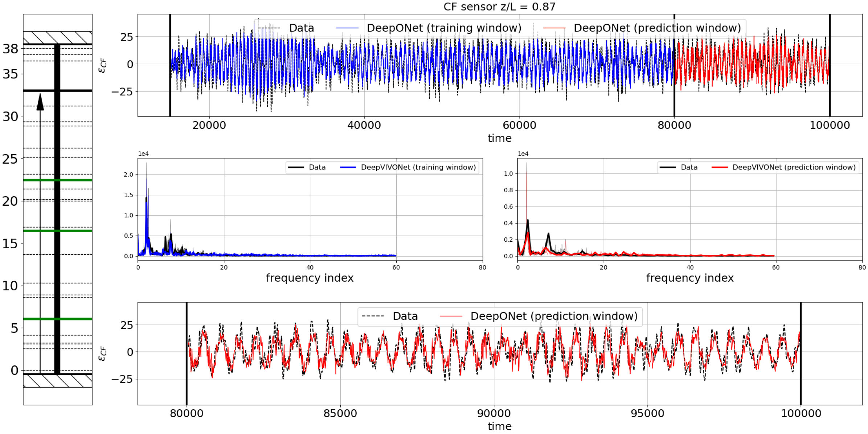Click DeepVIVONet (training window) legend entry
The image size is (868, 434).
[x=418, y=167]
